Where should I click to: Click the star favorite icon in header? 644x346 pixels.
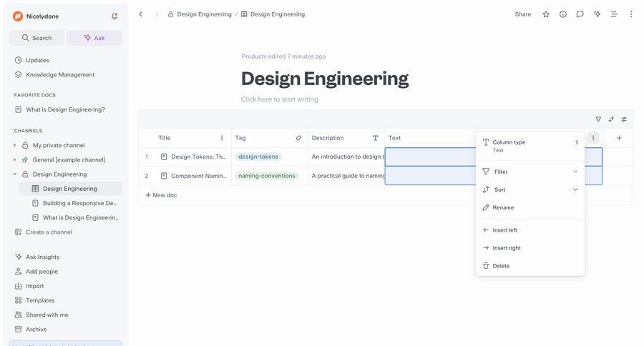546,14
